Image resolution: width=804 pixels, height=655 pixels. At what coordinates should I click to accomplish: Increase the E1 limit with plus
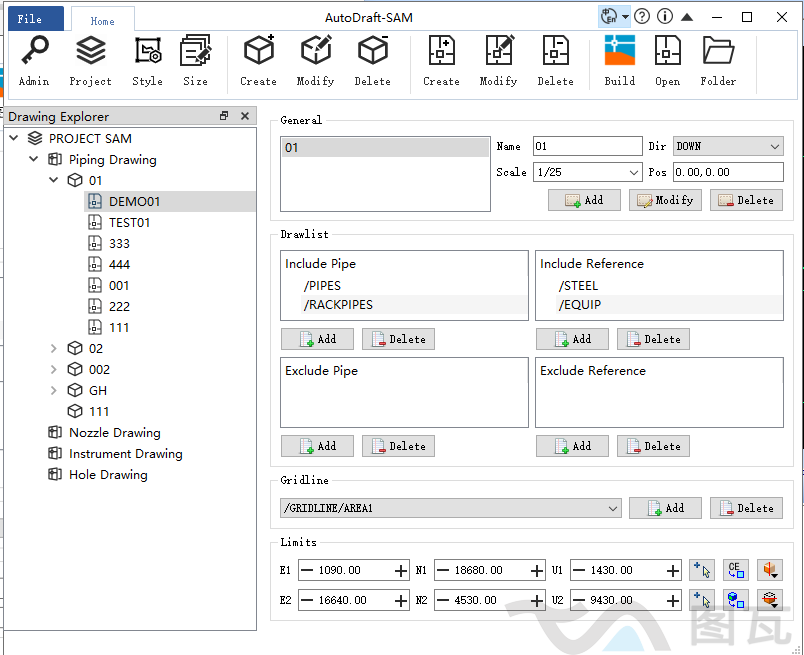[401, 571]
